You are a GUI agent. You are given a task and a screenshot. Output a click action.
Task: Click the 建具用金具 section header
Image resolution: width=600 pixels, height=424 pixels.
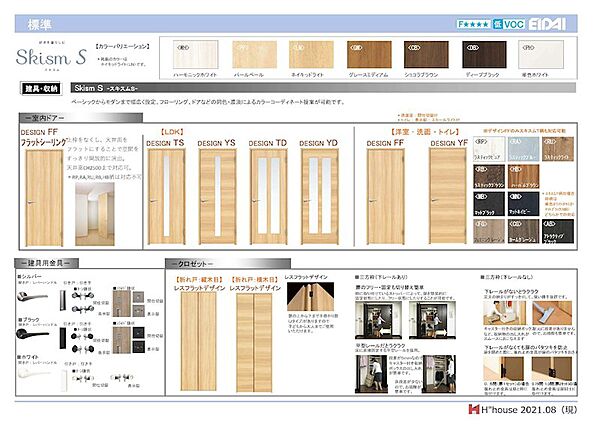[x=46, y=263]
